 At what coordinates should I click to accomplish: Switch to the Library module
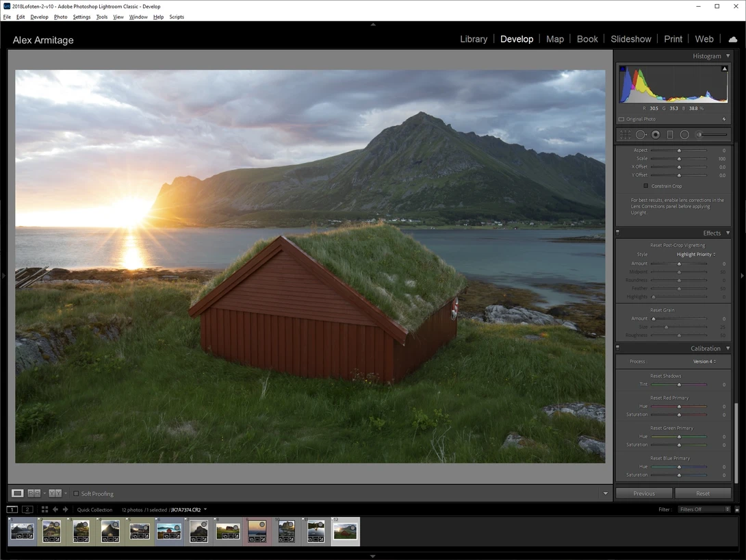pos(474,39)
